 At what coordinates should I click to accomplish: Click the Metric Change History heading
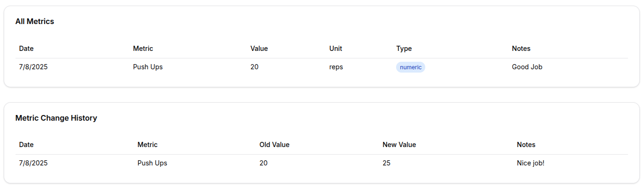(56, 118)
